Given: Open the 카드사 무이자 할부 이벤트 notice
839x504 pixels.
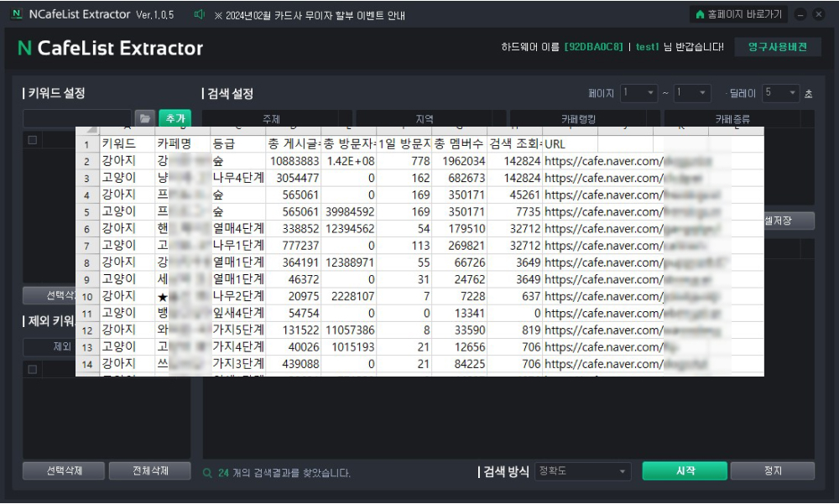Looking at the screenshot, I should click(x=310, y=16).
